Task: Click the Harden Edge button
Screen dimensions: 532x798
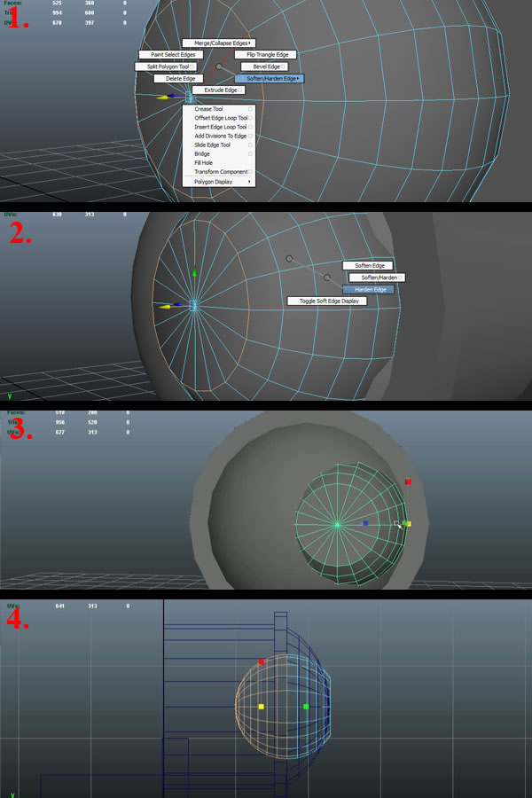Action: tap(368, 289)
